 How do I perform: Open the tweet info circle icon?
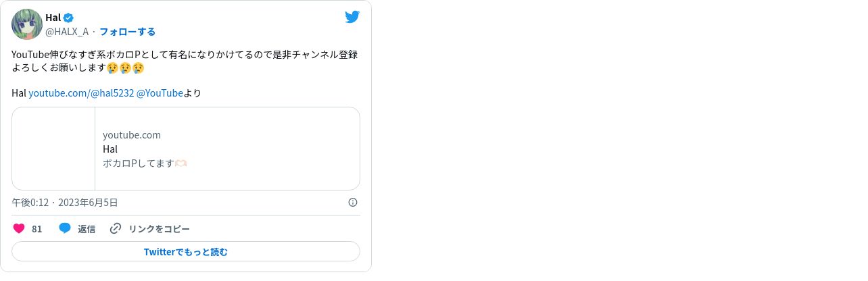coord(353,202)
